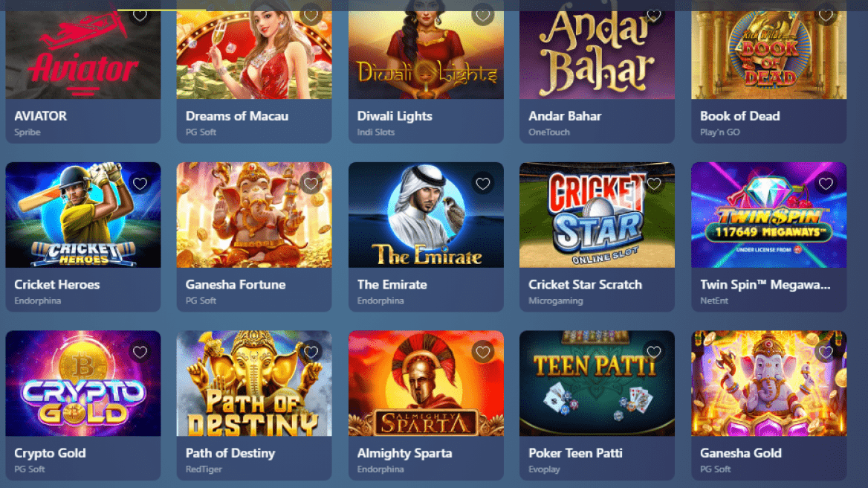Mark Path of Destiny as favorite
868x488 pixels.
[311, 352]
